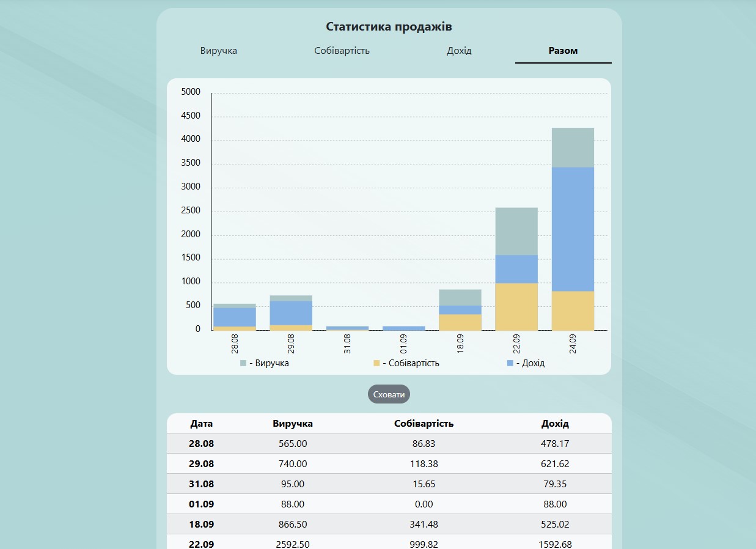Open the Собівартість tab
This screenshot has height=549, width=756.
(342, 51)
